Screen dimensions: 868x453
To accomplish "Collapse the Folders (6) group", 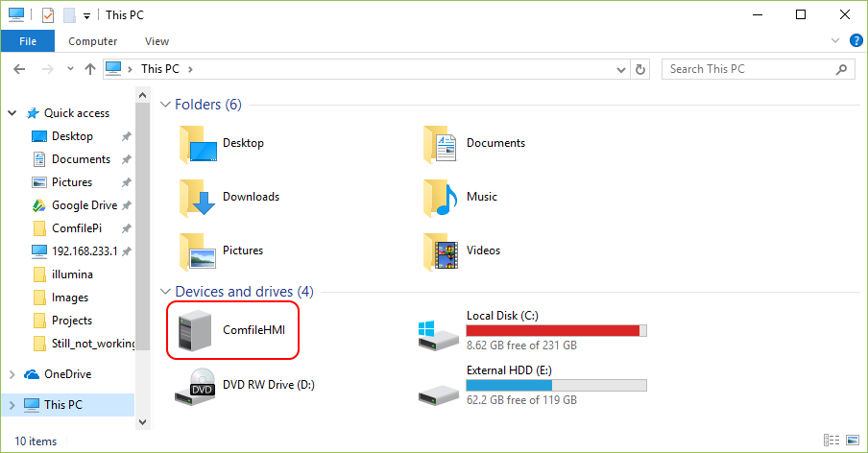I will (164, 105).
